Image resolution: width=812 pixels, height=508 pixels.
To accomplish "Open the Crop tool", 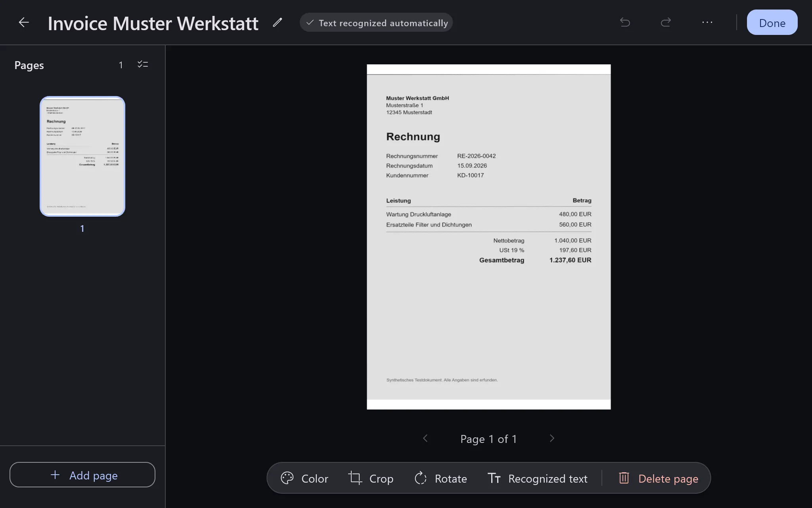I will pos(371,478).
